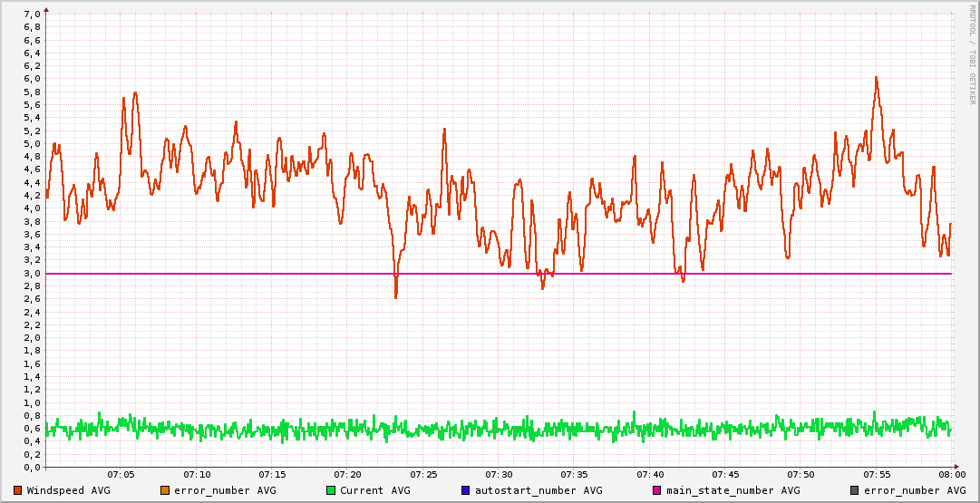Click the dark gray error_number AVG swatch

[x=855, y=490]
